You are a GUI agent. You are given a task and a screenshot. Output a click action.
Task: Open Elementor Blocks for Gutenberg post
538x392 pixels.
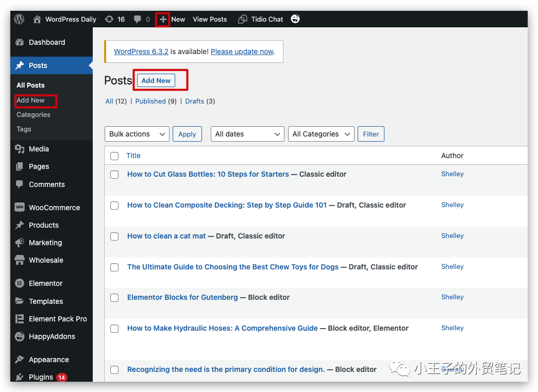[x=182, y=297]
